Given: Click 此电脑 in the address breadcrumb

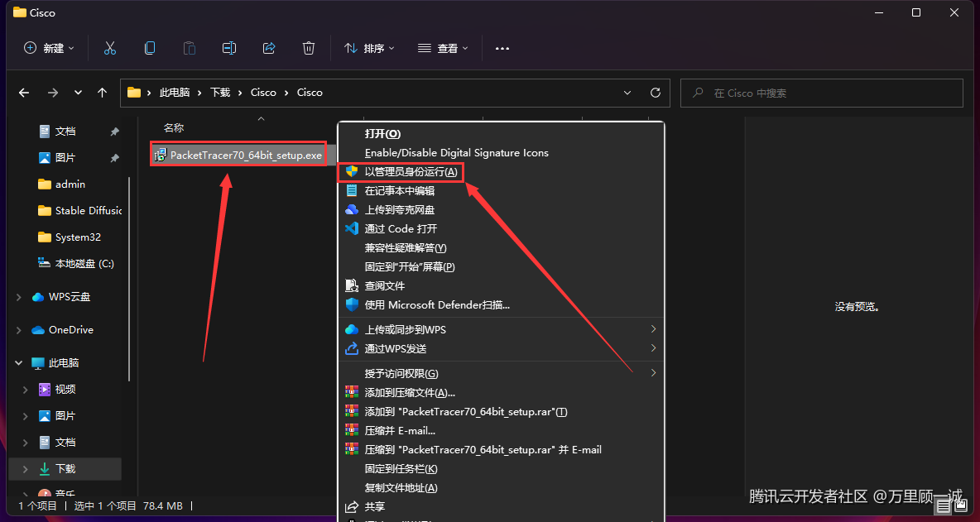Looking at the screenshot, I should [175, 93].
